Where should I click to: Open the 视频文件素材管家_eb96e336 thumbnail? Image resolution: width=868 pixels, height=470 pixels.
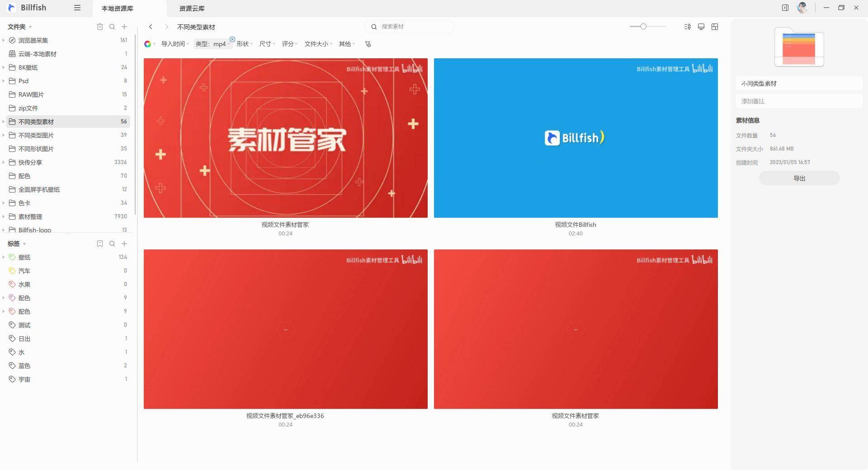(285, 329)
